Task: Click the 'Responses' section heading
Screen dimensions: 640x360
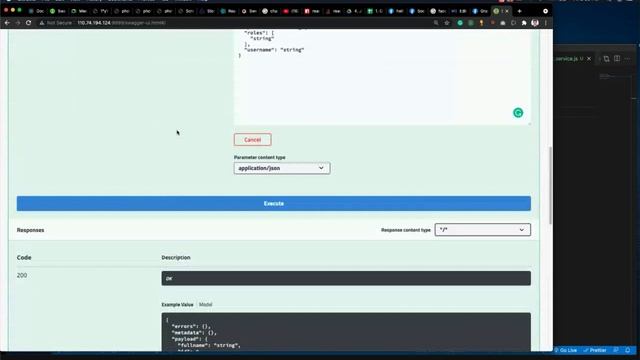Action: click(30, 230)
